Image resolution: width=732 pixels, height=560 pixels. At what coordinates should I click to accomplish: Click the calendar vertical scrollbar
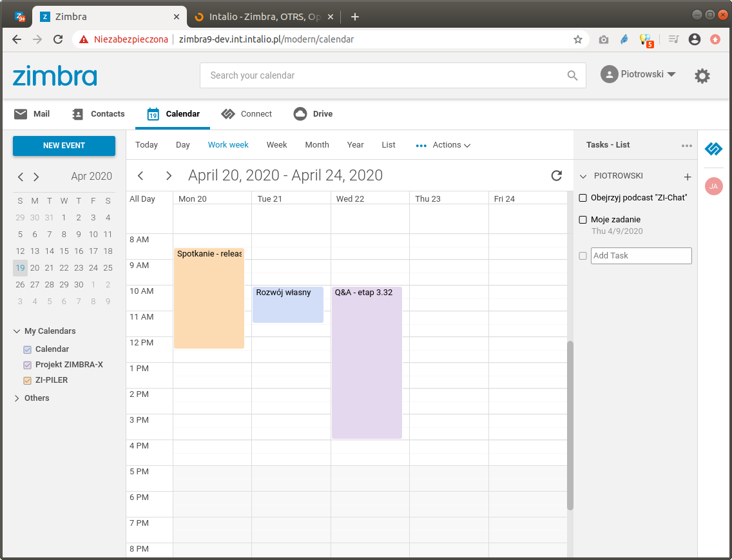point(570,425)
